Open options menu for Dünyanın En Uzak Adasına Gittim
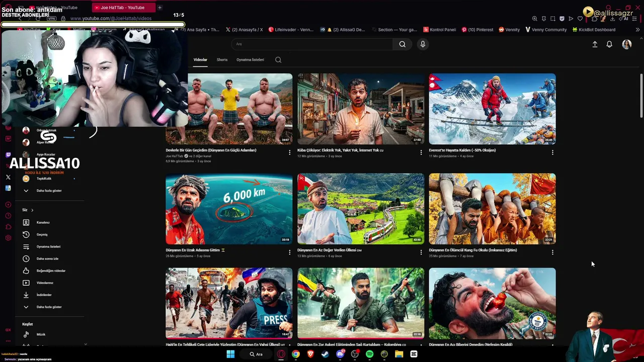Viewport: 644px width, 362px height. [289, 252]
